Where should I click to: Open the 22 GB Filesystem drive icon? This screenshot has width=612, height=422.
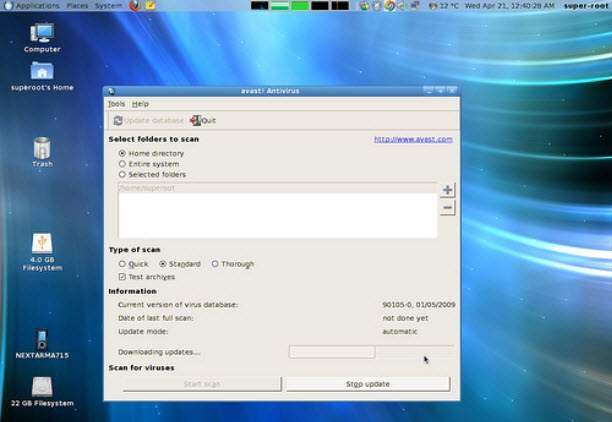tap(42, 392)
